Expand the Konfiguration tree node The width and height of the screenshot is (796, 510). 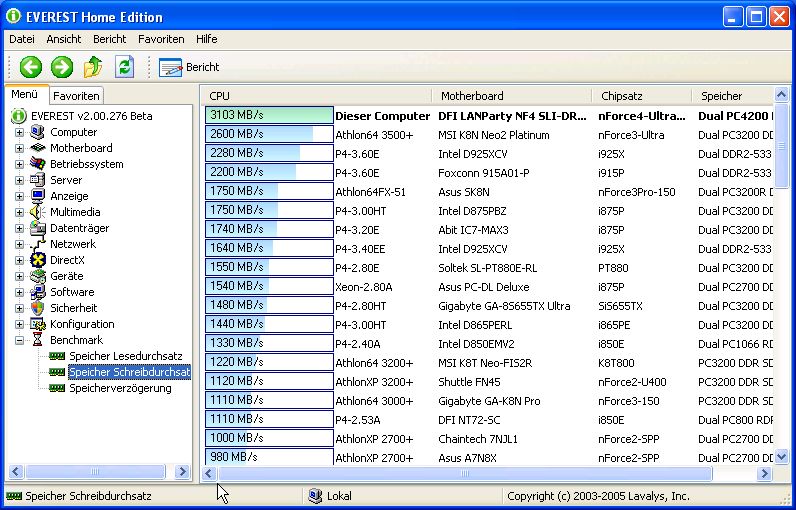[19, 324]
